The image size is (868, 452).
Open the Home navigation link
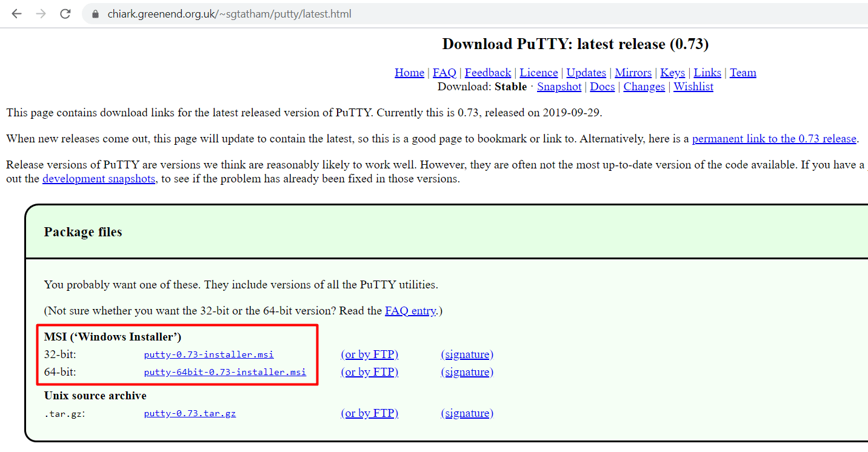point(409,73)
